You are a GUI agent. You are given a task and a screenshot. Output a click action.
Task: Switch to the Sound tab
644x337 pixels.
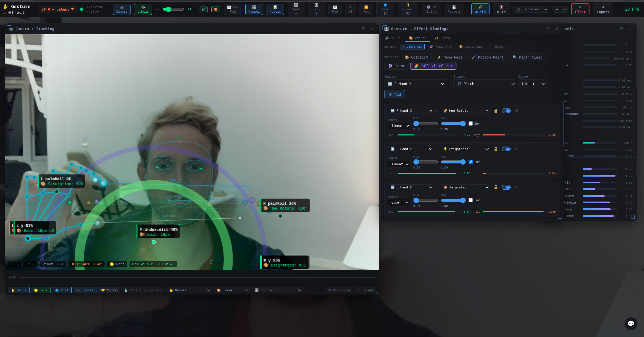pyautogui.click(x=393, y=38)
